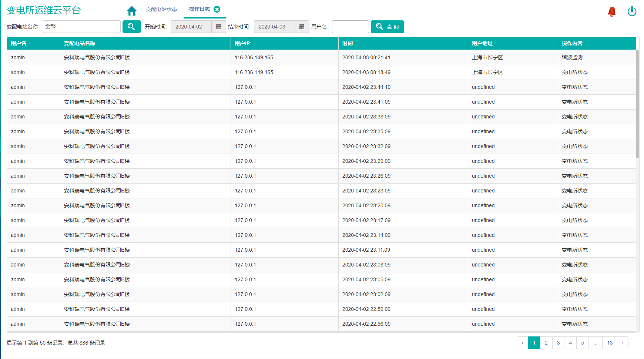
Task: Select 上海市长宁区 in the 08:21:41 row
Action: 487,57
